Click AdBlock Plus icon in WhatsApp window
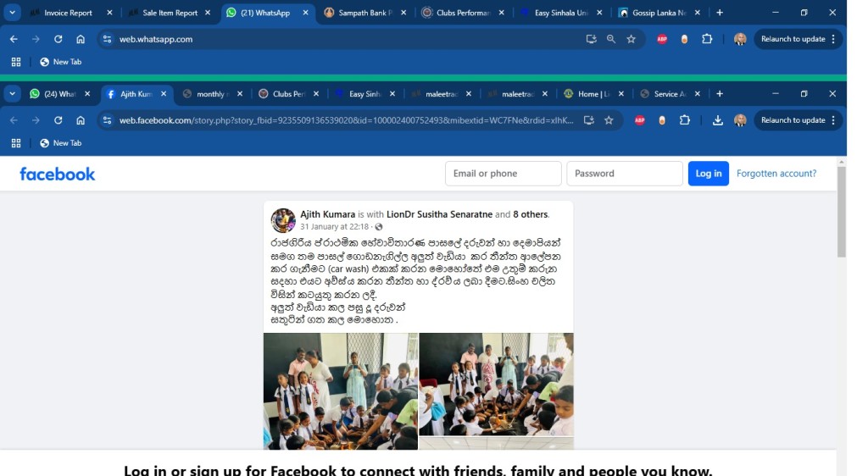This screenshot has height=476, width=868. click(662, 39)
